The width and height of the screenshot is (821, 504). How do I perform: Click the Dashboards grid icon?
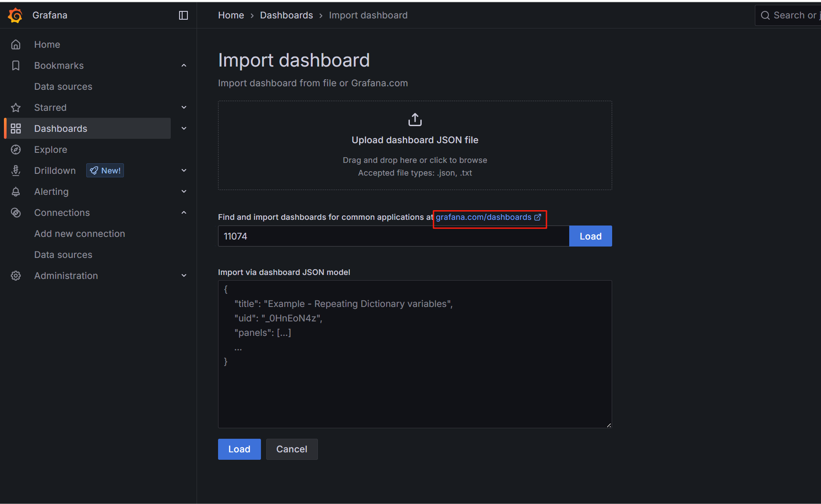(16, 128)
